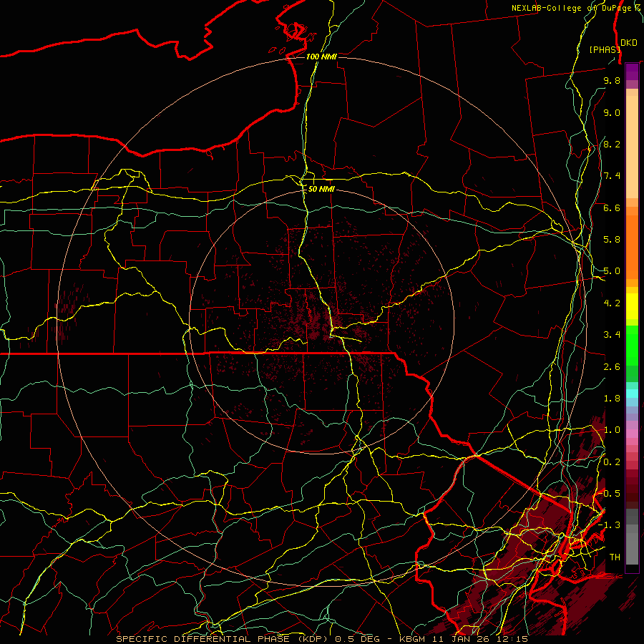Click the 50 NMI range ring label
644x644 pixels.
321,189
